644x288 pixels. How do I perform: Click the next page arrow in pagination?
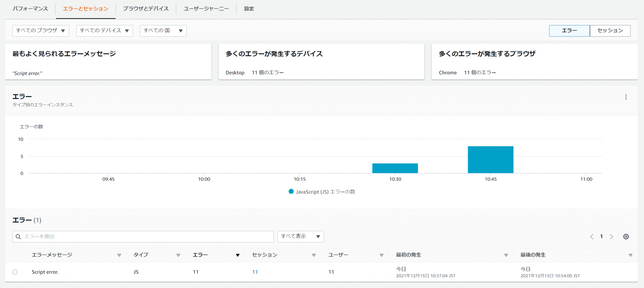tap(612, 236)
